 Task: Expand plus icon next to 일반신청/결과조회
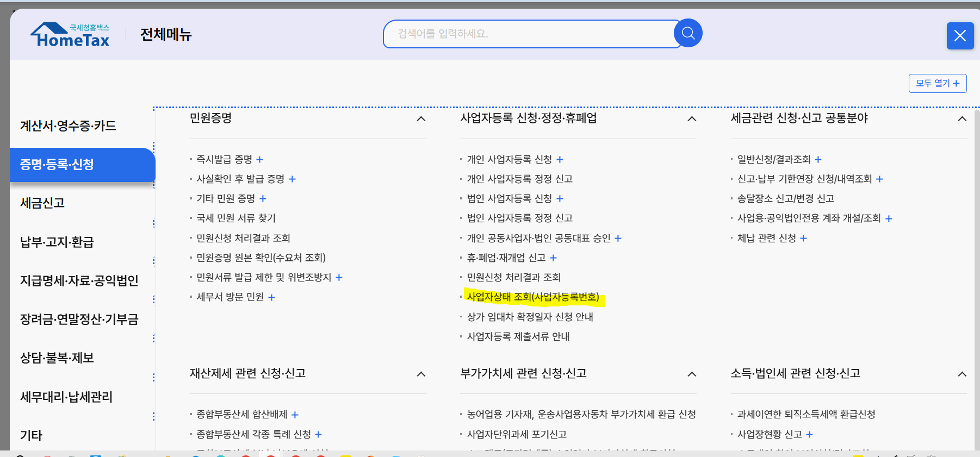pos(818,159)
